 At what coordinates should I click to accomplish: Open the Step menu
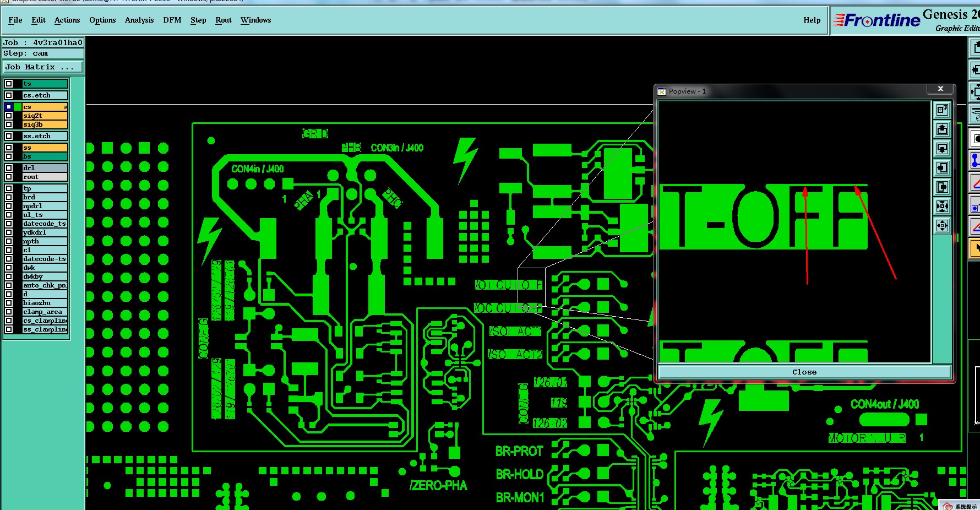[198, 20]
